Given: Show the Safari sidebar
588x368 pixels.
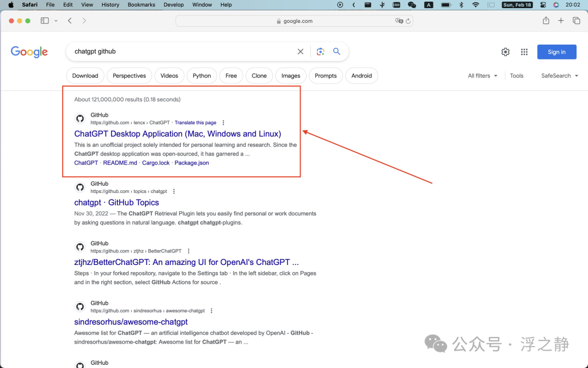Looking at the screenshot, I should click(45, 21).
